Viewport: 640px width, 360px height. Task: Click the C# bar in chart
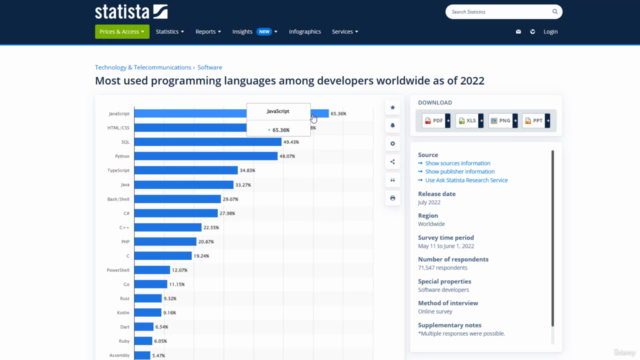coord(176,213)
